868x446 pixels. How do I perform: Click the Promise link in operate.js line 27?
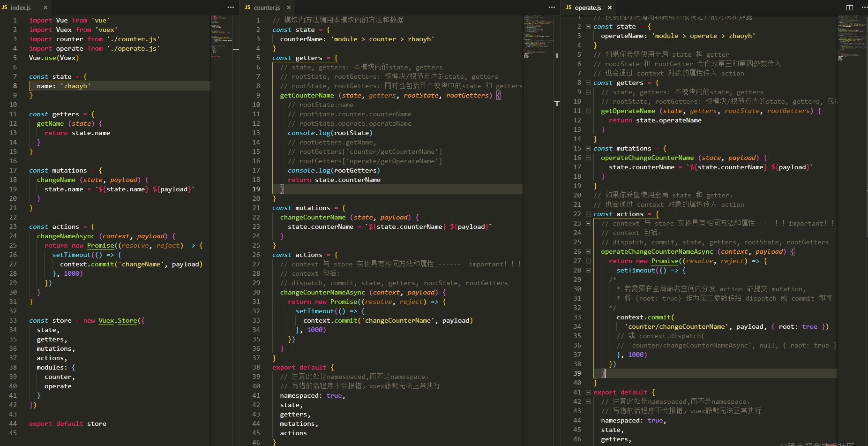point(665,261)
